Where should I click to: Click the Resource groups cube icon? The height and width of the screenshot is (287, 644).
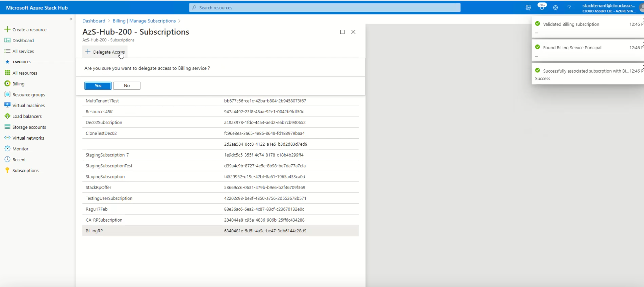tap(7, 94)
